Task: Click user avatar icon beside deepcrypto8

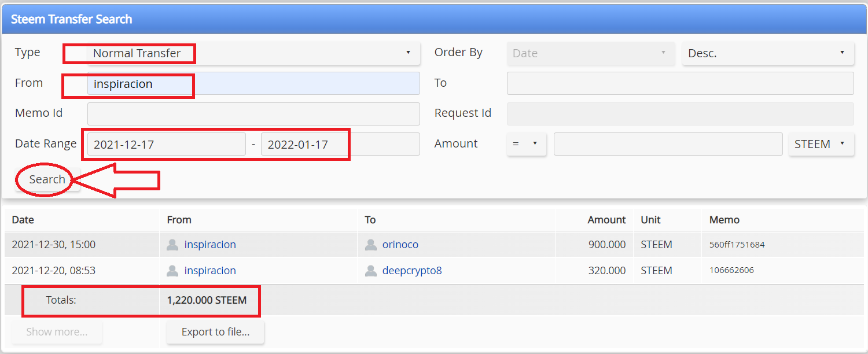Action: pyautogui.click(x=371, y=271)
